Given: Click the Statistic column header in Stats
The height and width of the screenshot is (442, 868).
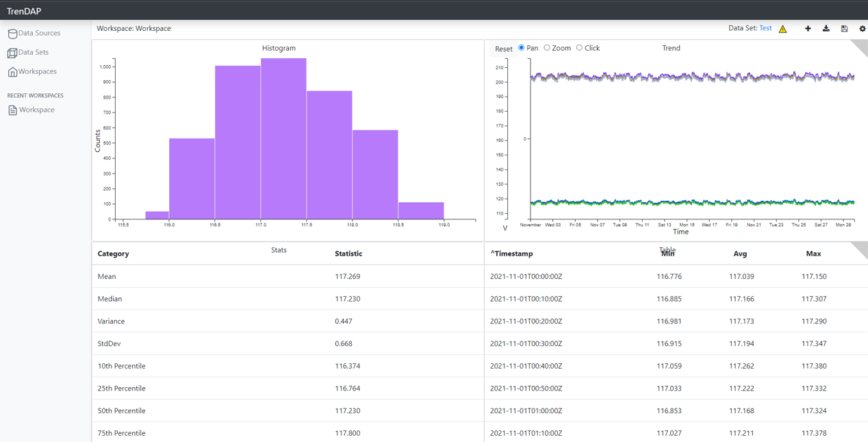Looking at the screenshot, I should click(x=348, y=254).
